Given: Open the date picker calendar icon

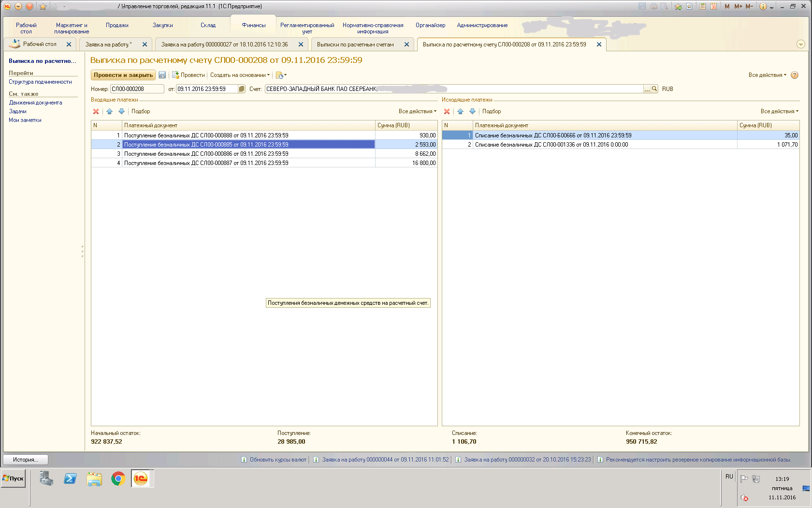Looking at the screenshot, I should coord(242,89).
